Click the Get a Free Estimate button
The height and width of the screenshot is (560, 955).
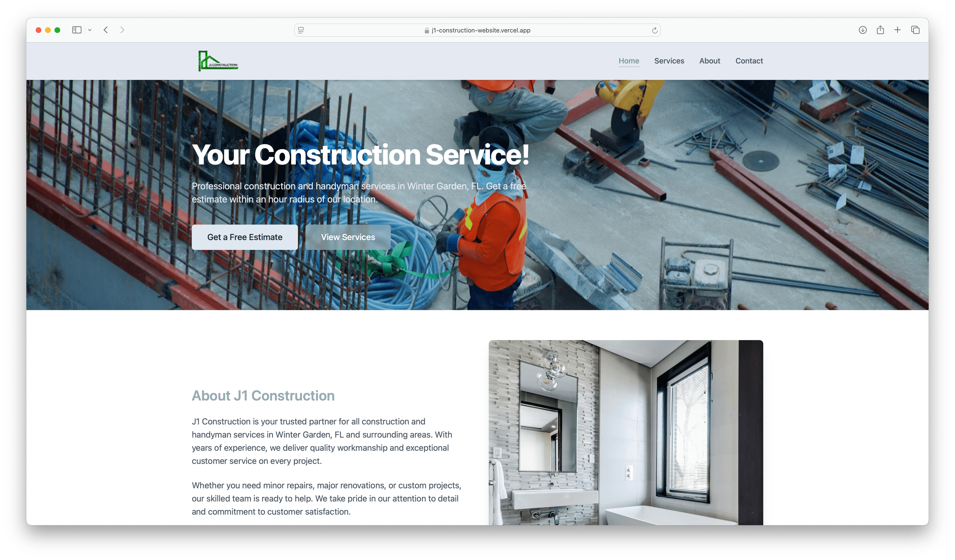pyautogui.click(x=245, y=237)
